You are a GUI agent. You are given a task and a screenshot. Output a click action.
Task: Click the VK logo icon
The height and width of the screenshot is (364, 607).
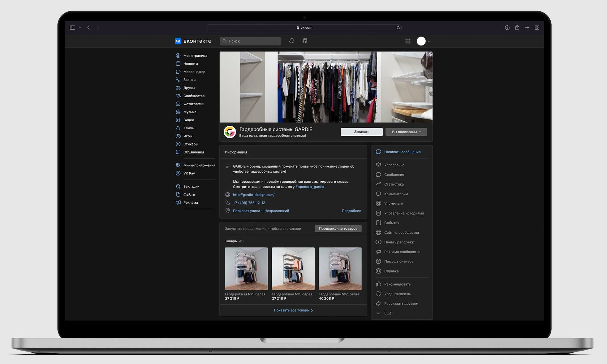[178, 41]
